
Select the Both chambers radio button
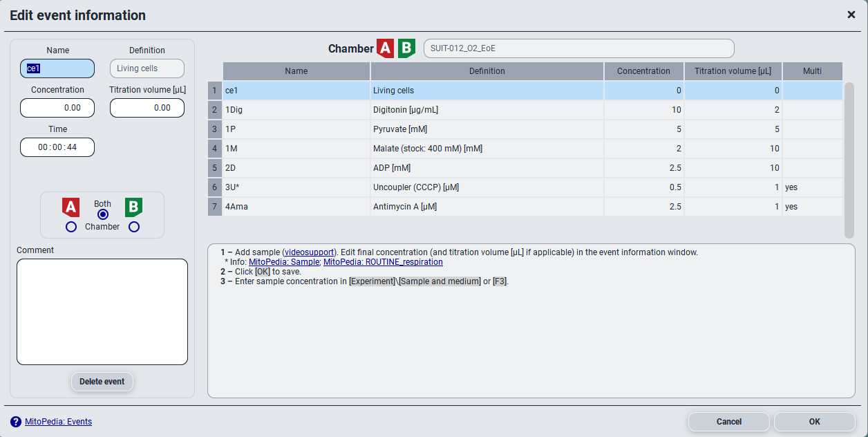[x=103, y=214]
